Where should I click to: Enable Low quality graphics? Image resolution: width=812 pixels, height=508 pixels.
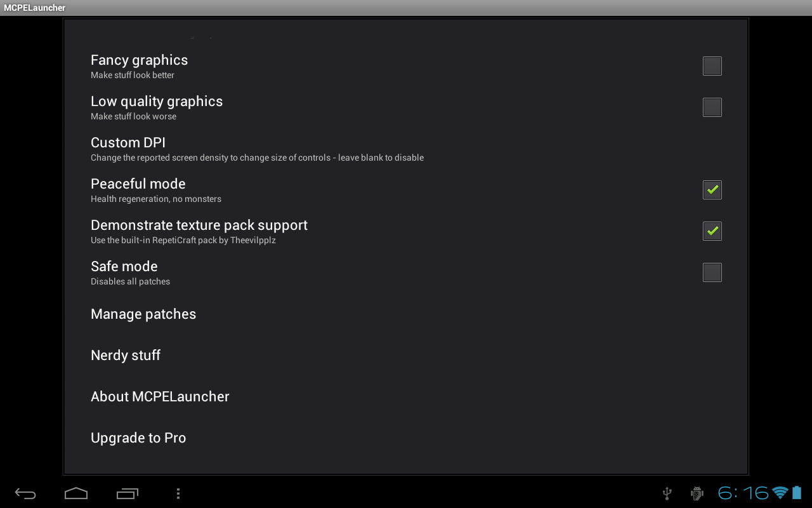pyautogui.click(x=712, y=107)
